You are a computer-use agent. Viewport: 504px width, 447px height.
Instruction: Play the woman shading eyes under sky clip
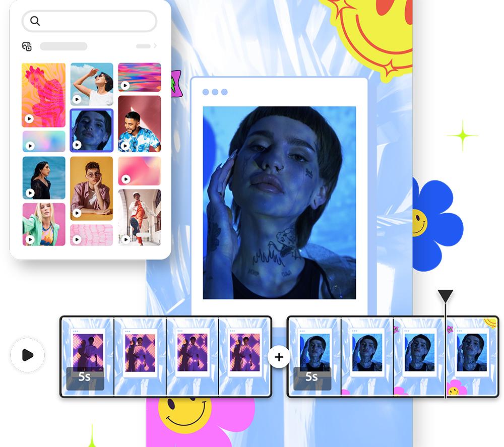(92, 84)
